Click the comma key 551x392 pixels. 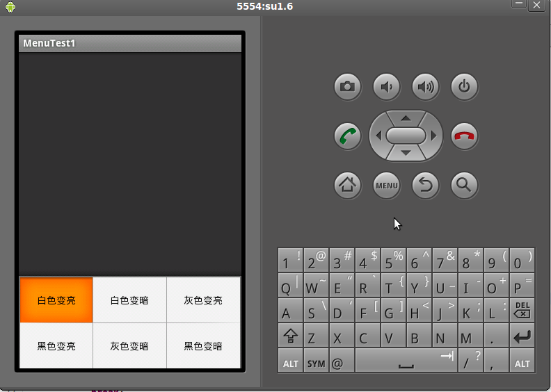(x=496, y=361)
